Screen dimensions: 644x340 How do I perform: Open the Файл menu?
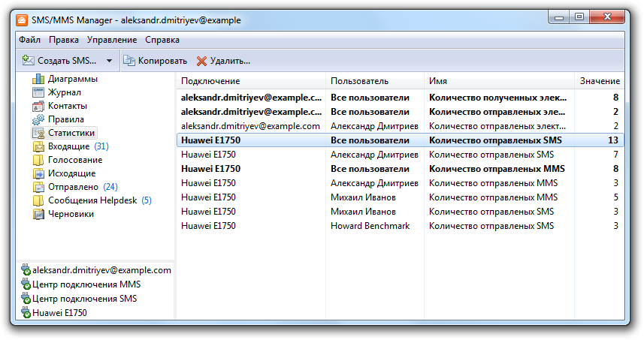click(30, 40)
